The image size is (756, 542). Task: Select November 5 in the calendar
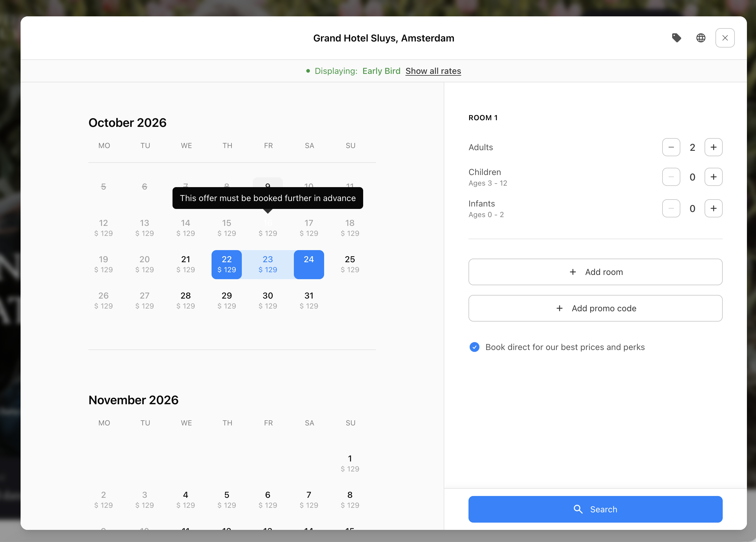click(x=227, y=500)
